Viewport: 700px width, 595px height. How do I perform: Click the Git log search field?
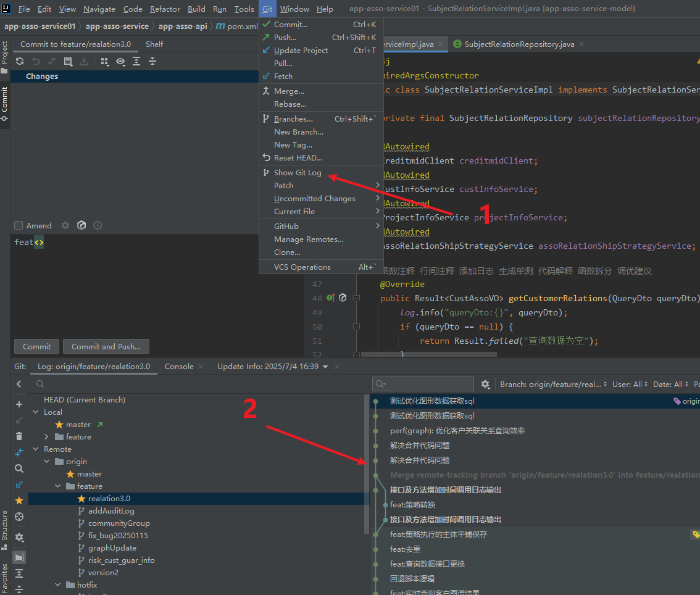pyautogui.click(x=423, y=384)
